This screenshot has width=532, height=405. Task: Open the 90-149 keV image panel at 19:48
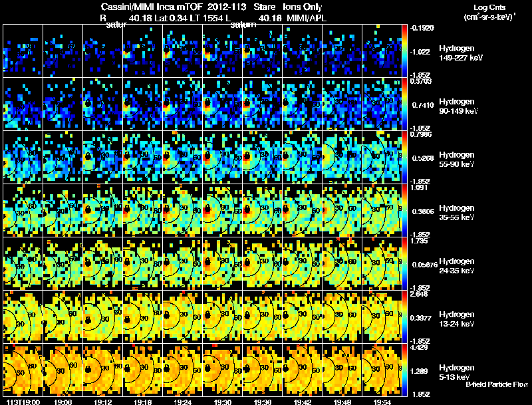pyautogui.click(x=342, y=104)
